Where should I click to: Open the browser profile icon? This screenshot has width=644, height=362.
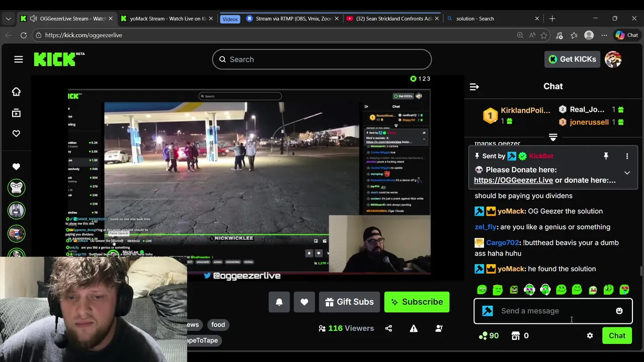589,35
